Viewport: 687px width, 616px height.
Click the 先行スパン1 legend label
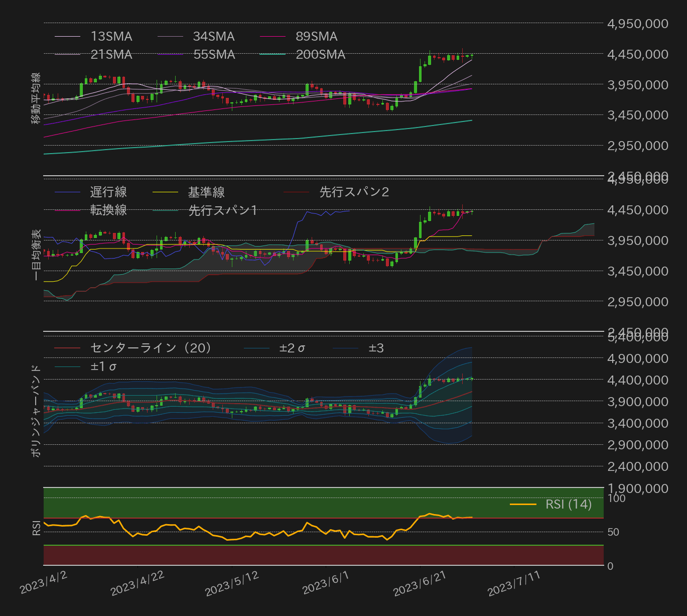point(222,211)
